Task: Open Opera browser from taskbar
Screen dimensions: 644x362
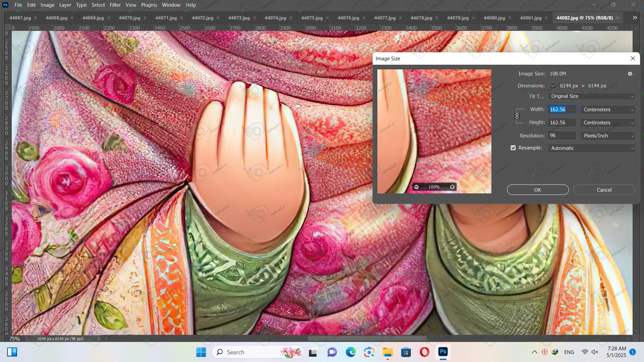Action: (x=424, y=352)
